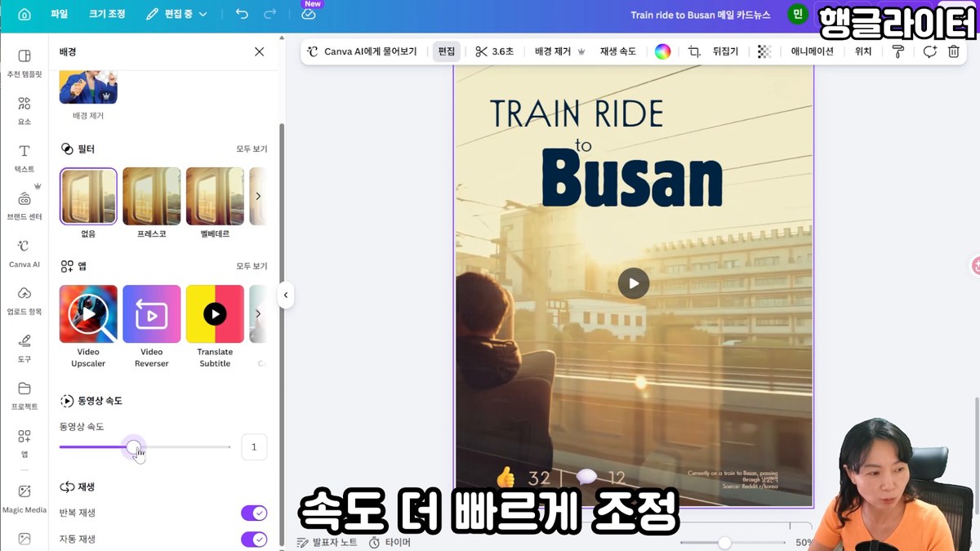
Task: Click the 뒤집기 flip button
Action: coord(725,51)
